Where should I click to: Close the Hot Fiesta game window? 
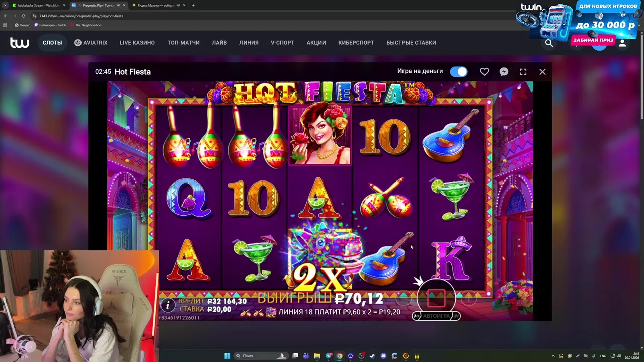(x=542, y=72)
